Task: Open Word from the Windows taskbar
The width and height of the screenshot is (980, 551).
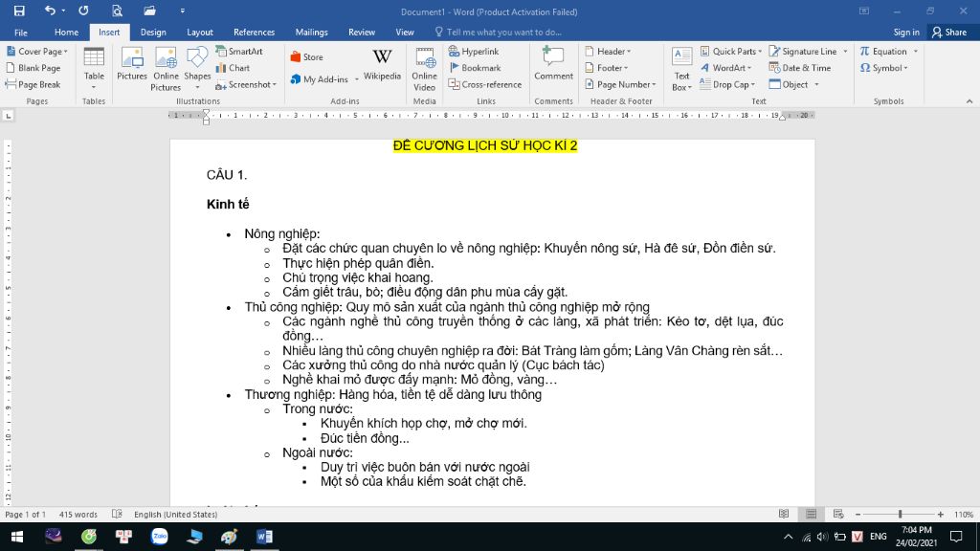Action: click(x=264, y=537)
